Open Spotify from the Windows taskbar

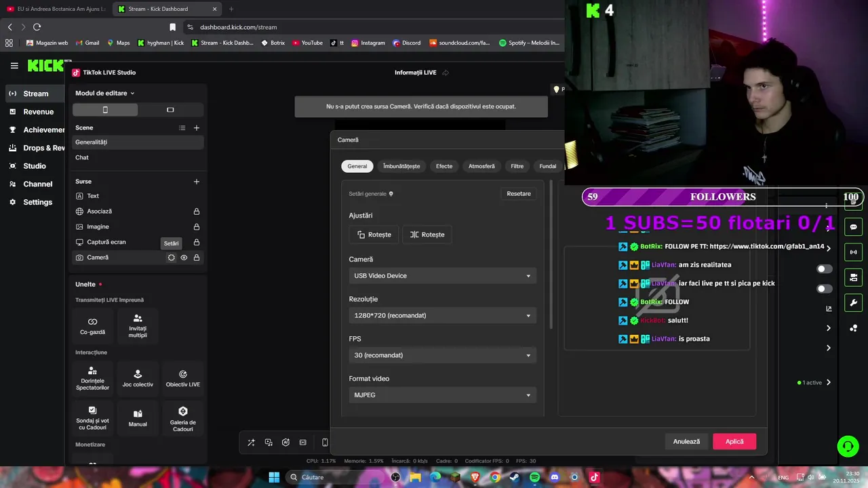(534, 477)
